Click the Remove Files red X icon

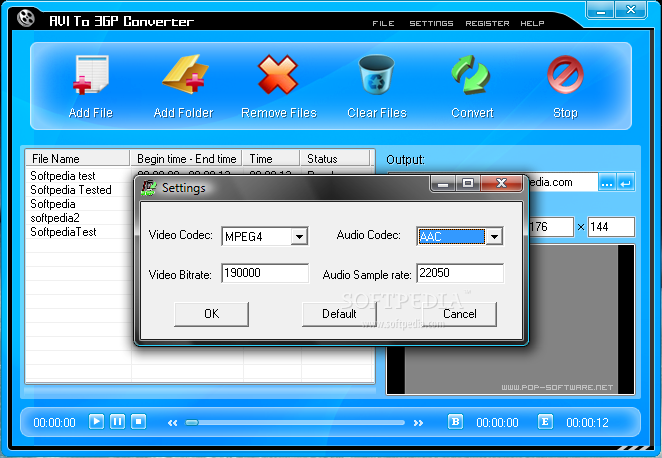278,74
